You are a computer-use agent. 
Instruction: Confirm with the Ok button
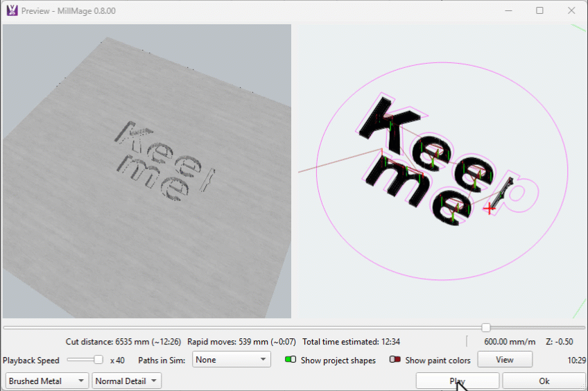click(544, 381)
